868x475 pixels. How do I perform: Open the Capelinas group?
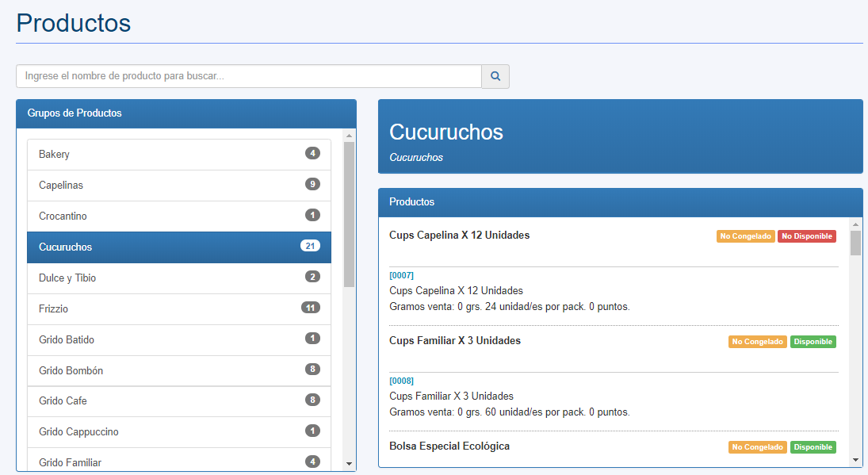179,186
